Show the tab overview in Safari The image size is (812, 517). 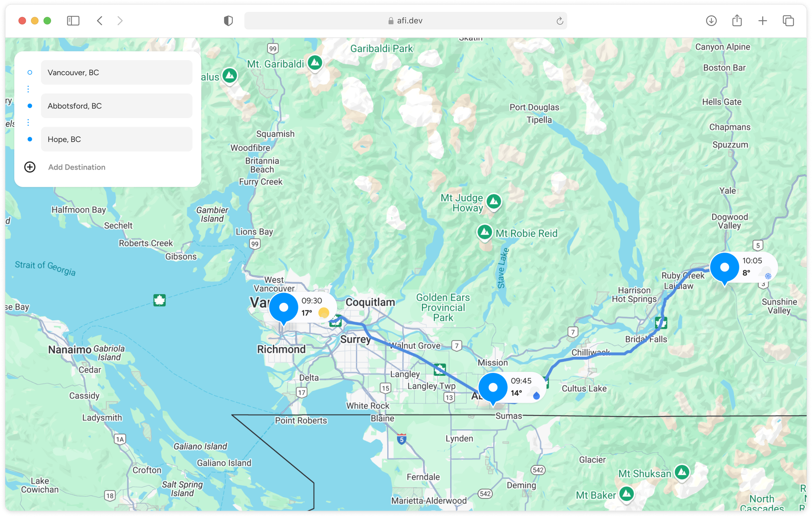tap(788, 20)
